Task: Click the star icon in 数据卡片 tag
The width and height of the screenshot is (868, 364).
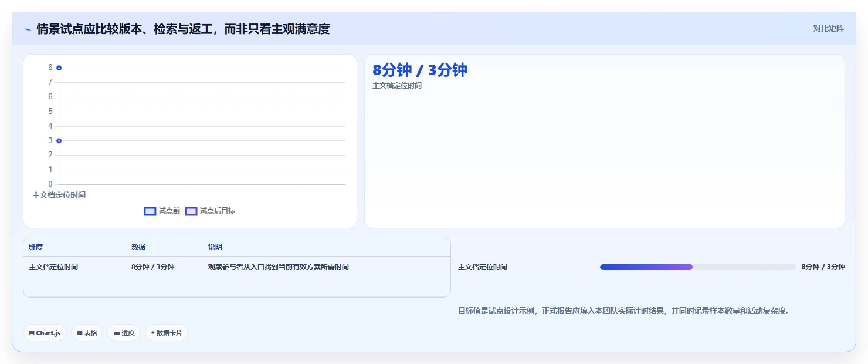Action: coord(153,333)
